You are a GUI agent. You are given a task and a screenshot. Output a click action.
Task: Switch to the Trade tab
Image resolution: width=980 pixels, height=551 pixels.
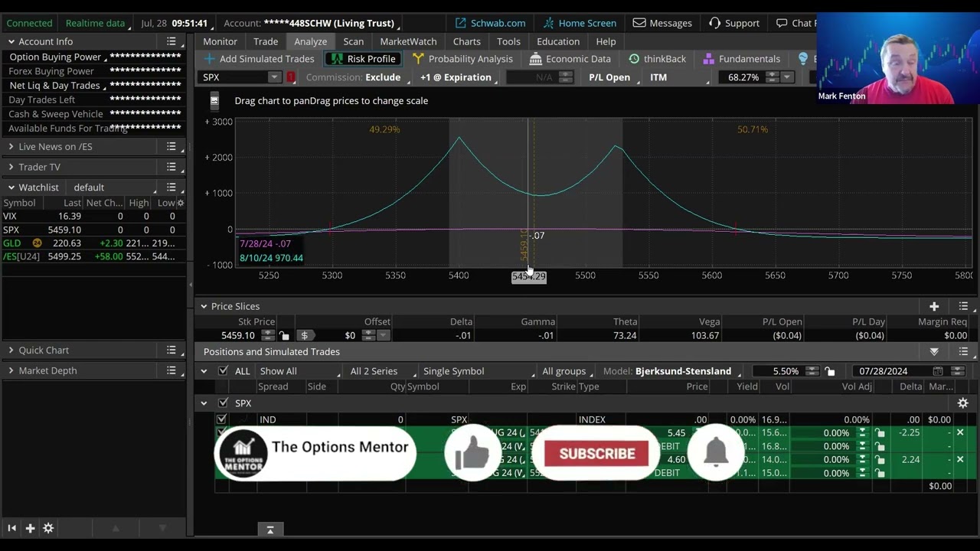(266, 41)
